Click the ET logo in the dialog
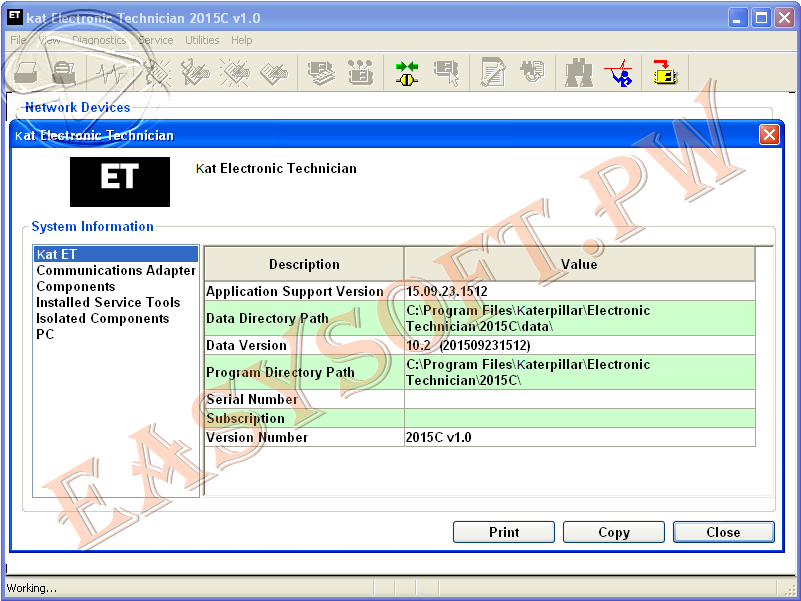 click(120, 182)
